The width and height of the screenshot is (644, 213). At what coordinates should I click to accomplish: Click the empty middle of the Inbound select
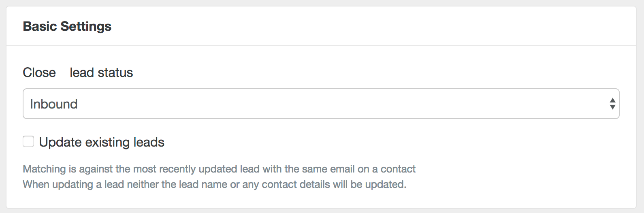(324, 104)
